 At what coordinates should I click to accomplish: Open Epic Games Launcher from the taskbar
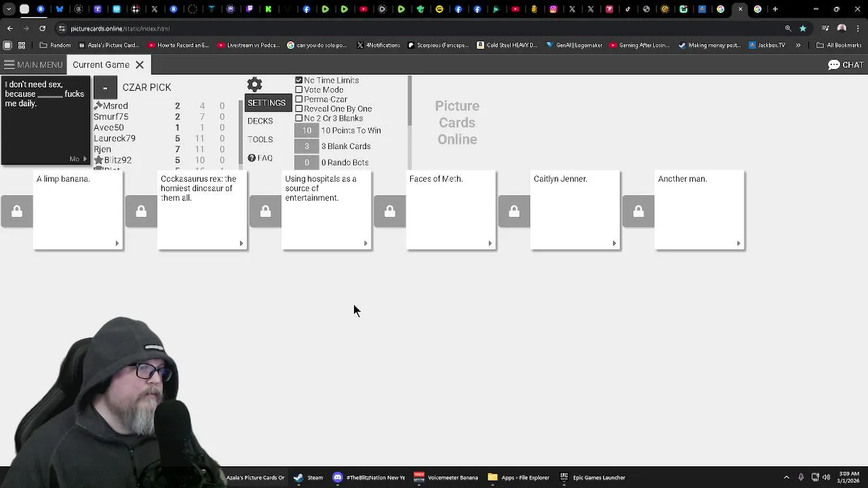pyautogui.click(x=592, y=477)
